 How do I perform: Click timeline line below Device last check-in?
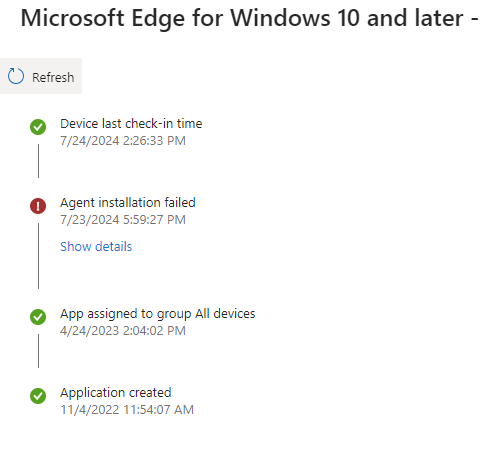click(38, 161)
